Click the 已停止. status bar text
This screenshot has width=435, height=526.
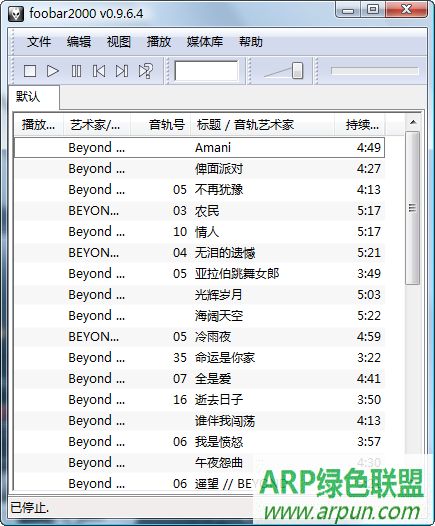tap(30, 508)
